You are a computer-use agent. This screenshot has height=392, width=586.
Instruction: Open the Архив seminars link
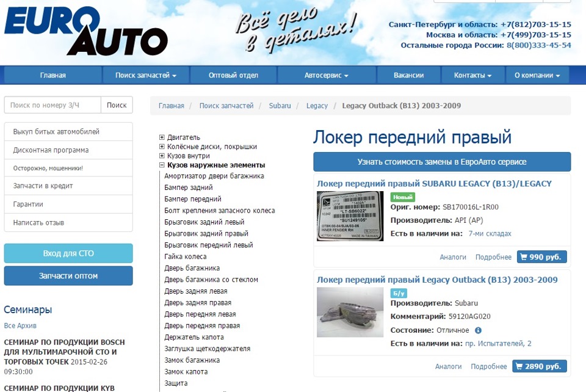(26, 325)
